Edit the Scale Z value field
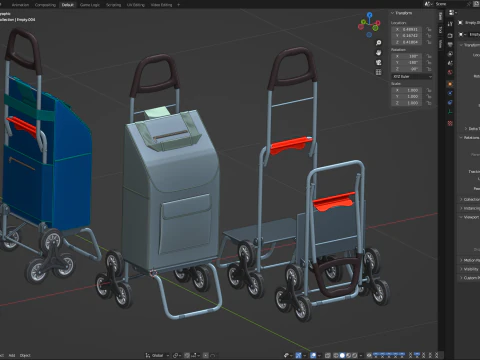Image resolution: width=480 pixels, height=360 pixels. point(407,103)
